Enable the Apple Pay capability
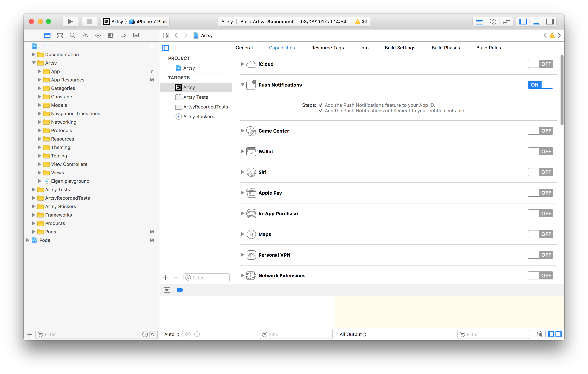This screenshot has width=588, height=374. [540, 193]
